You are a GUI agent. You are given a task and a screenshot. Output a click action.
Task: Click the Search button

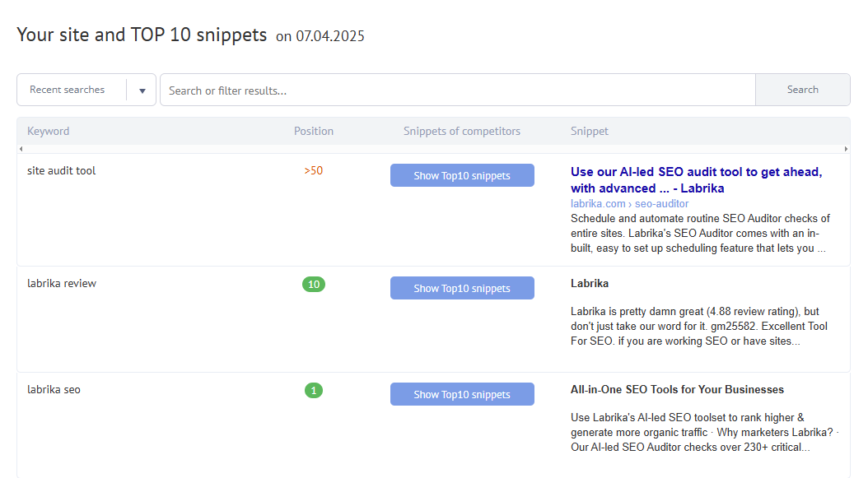coord(803,90)
